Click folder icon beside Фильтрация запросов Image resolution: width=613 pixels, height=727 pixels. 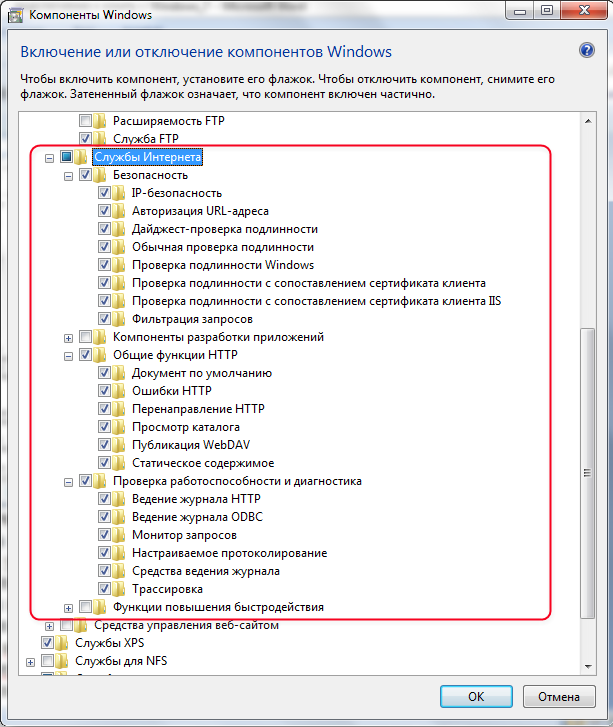119,319
